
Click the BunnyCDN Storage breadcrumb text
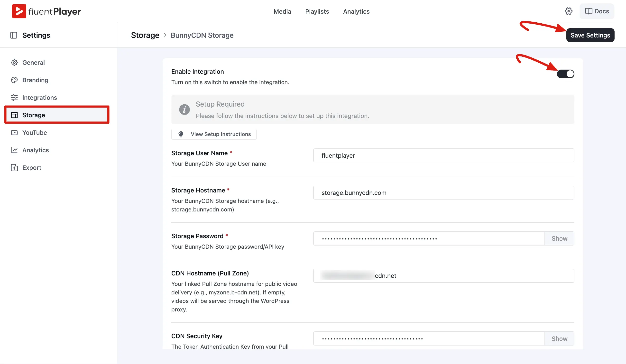pos(202,35)
